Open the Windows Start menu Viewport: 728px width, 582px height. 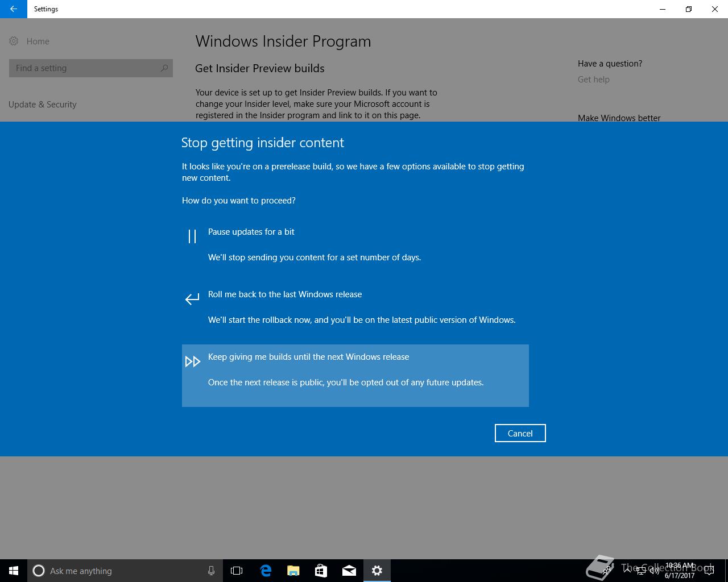click(x=14, y=571)
